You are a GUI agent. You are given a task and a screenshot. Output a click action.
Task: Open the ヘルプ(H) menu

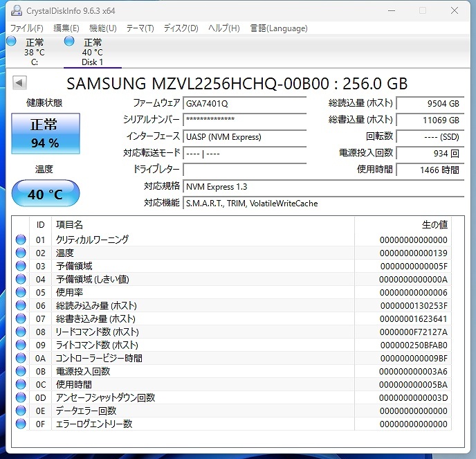[224, 28]
